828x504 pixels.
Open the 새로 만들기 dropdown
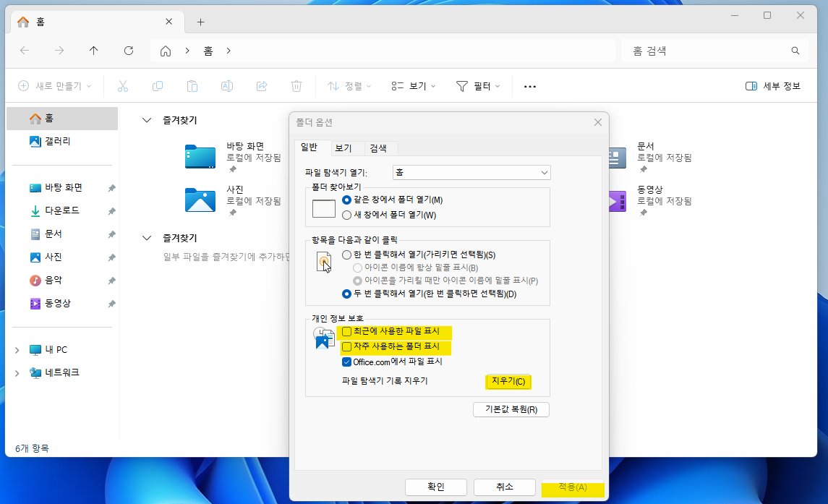[x=54, y=86]
